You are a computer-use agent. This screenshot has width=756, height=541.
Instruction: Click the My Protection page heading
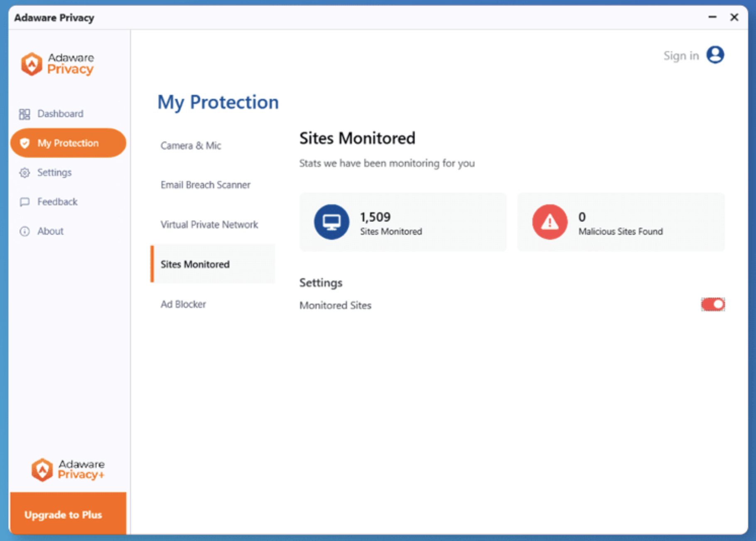pyautogui.click(x=218, y=102)
